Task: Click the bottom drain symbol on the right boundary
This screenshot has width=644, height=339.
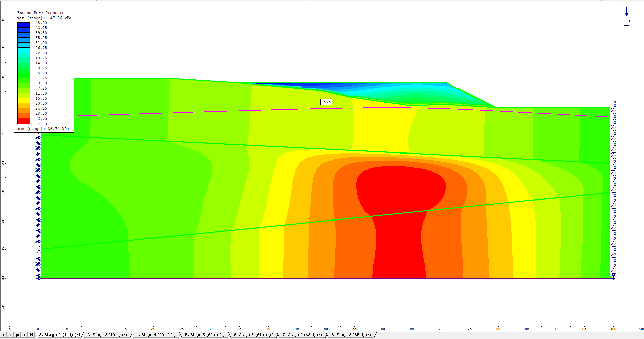Action: click(614, 278)
